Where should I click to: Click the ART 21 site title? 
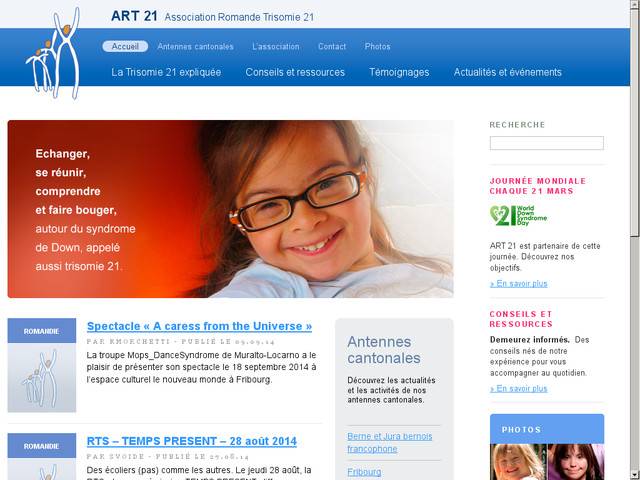[134, 16]
